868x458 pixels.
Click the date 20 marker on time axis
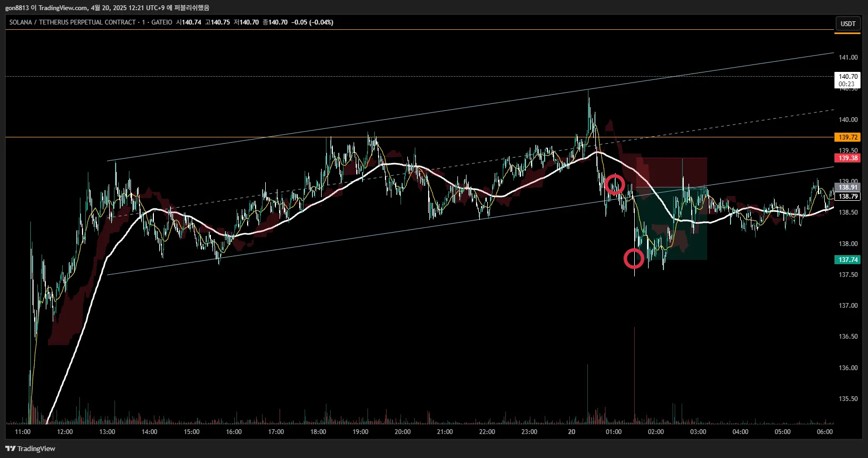click(571, 432)
